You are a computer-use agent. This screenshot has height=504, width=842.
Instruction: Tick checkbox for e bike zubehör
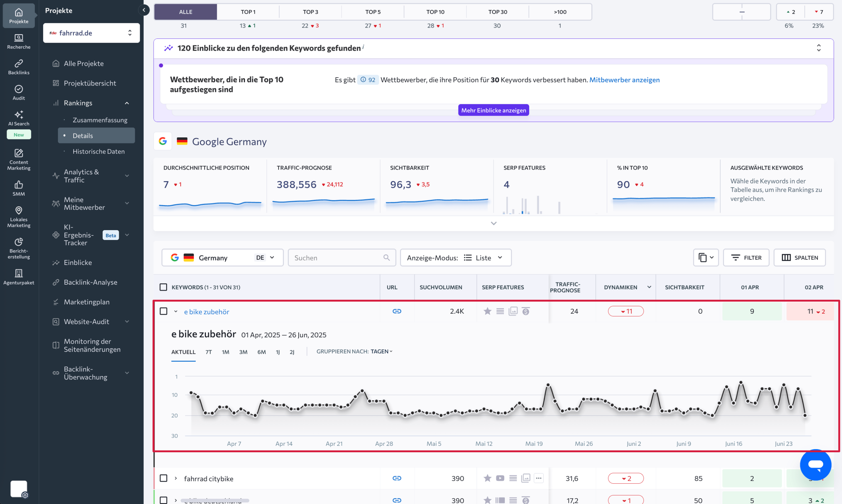coord(163,311)
